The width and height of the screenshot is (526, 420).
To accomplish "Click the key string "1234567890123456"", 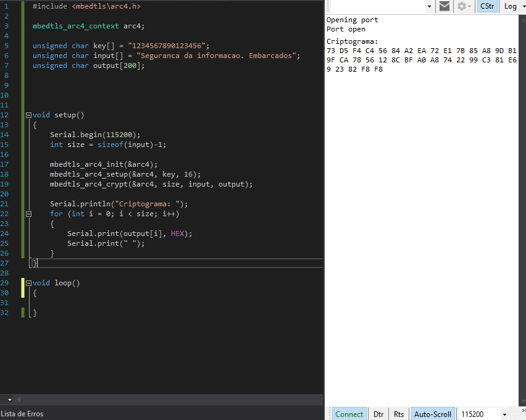I will click(167, 46).
